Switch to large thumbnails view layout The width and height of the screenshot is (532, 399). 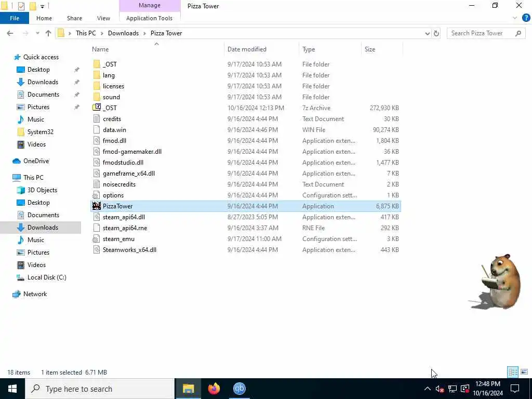click(x=524, y=372)
